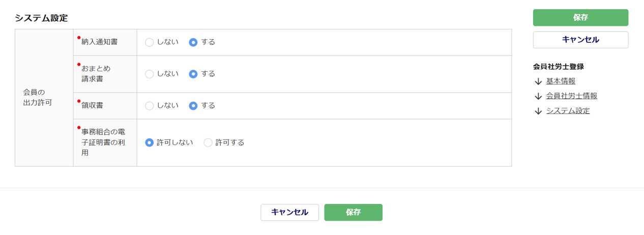
Task: Click down arrow icon beside システム設定 link
Action: point(538,111)
